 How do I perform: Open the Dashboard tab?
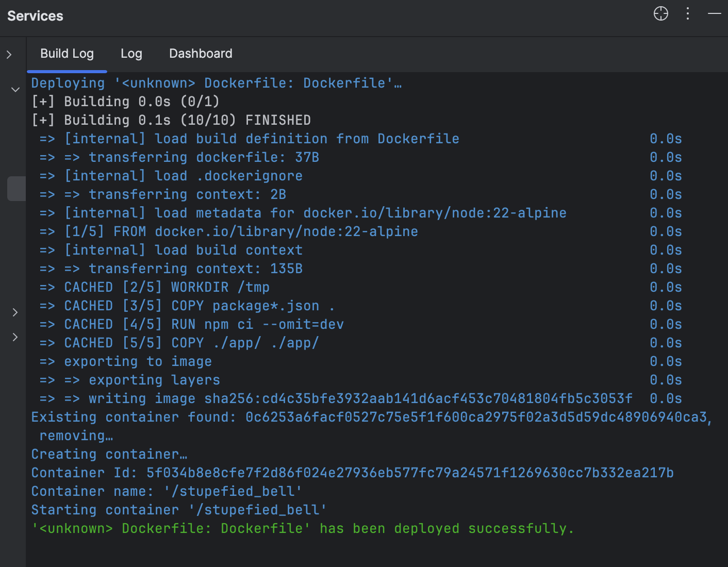click(x=201, y=54)
